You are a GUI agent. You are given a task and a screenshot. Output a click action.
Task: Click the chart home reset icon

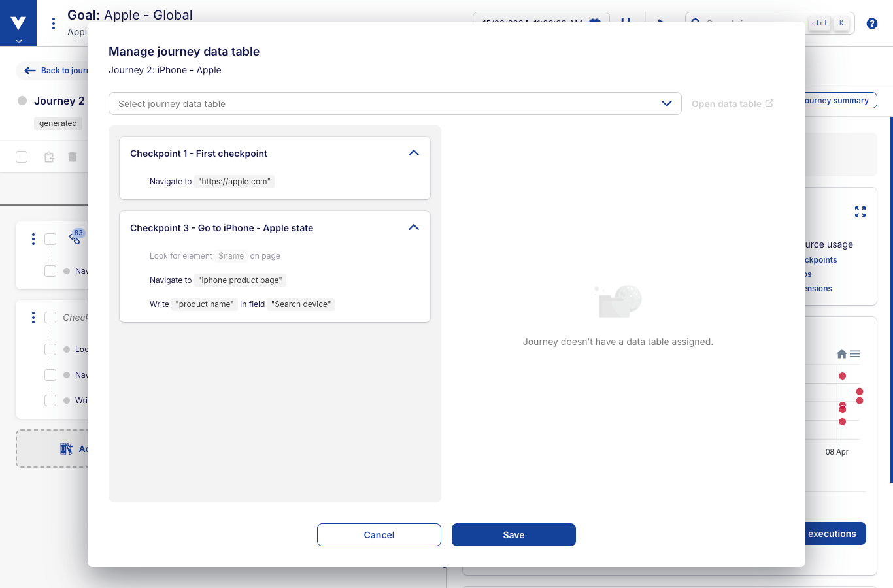tap(841, 354)
